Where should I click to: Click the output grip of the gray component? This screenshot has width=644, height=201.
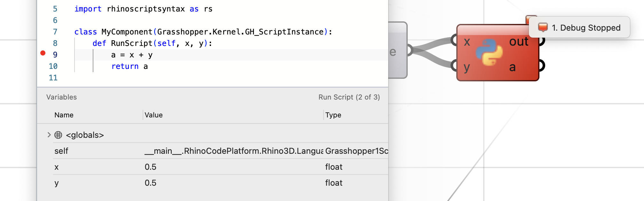click(x=410, y=50)
